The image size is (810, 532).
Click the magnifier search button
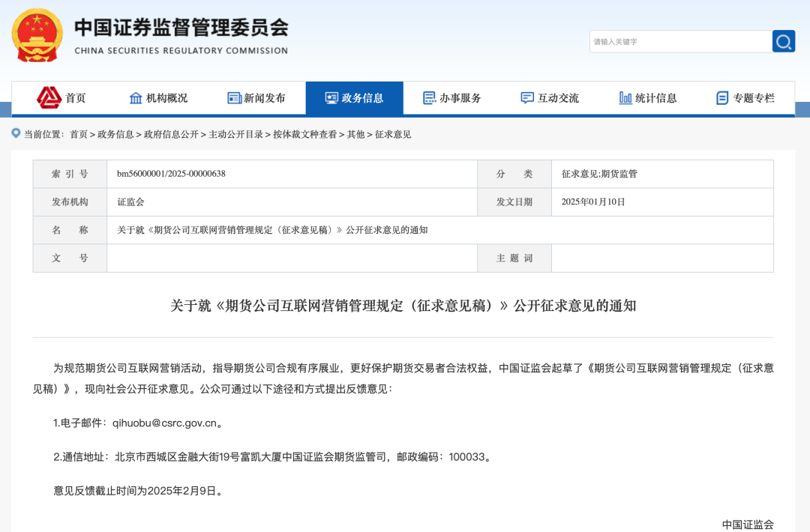pyautogui.click(x=784, y=41)
